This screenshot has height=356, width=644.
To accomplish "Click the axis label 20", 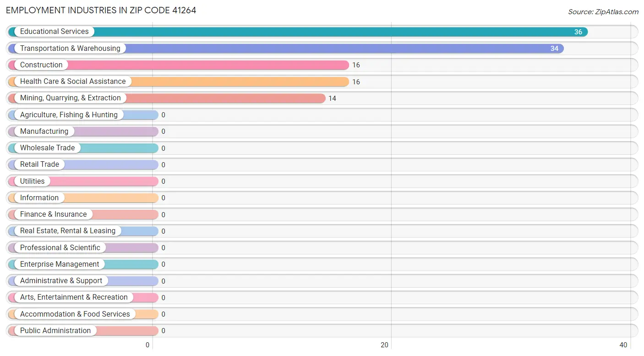I will [385, 345].
